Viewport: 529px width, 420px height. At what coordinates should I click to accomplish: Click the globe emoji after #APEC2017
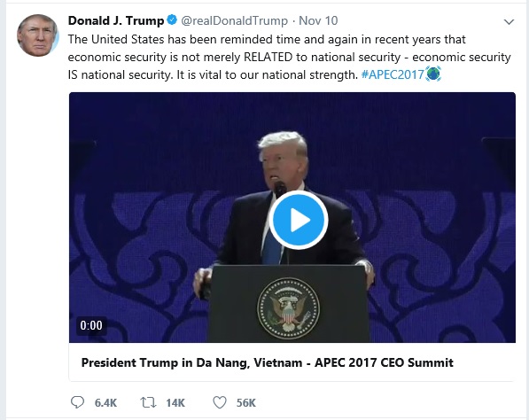(433, 74)
